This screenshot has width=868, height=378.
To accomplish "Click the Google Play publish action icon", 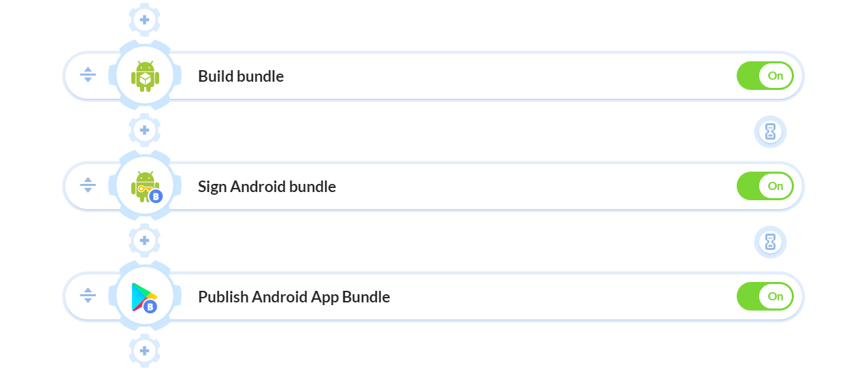I will coord(144,296).
